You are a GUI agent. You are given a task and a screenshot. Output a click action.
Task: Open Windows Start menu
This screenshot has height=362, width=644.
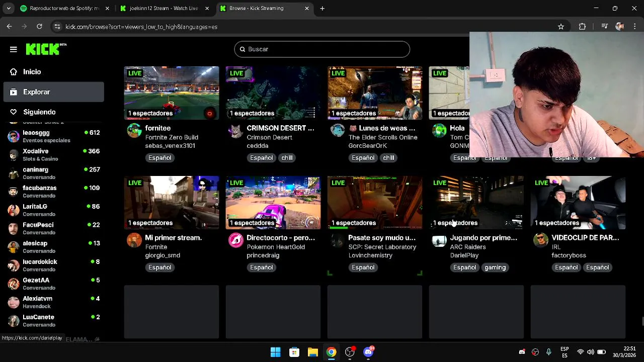coord(275,352)
